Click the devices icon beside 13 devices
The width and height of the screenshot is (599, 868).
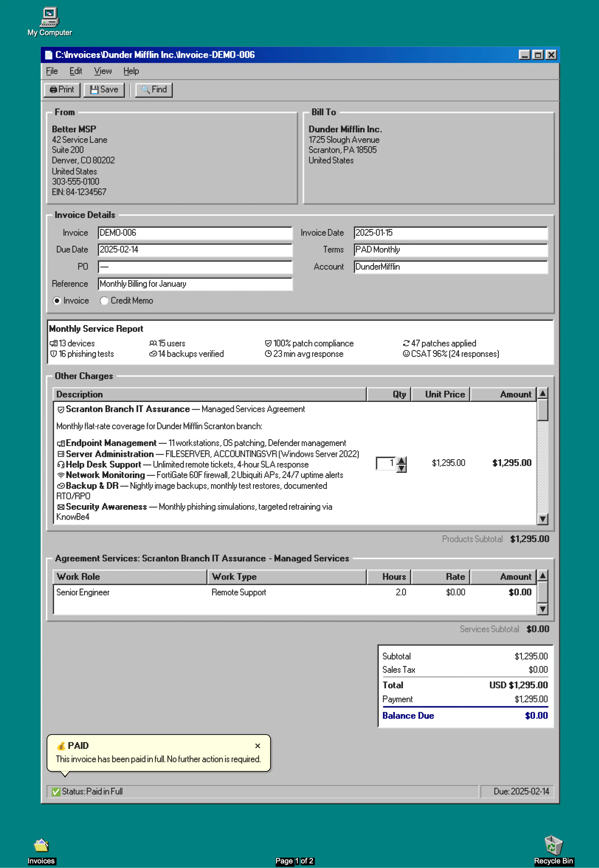pos(54,343)
